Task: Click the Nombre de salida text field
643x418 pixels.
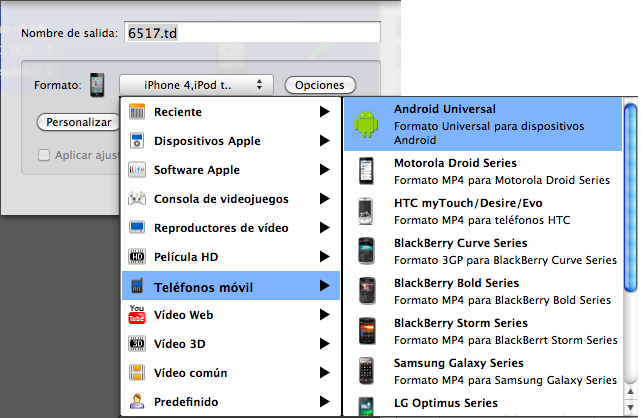Action: click(x=252, y=33)
